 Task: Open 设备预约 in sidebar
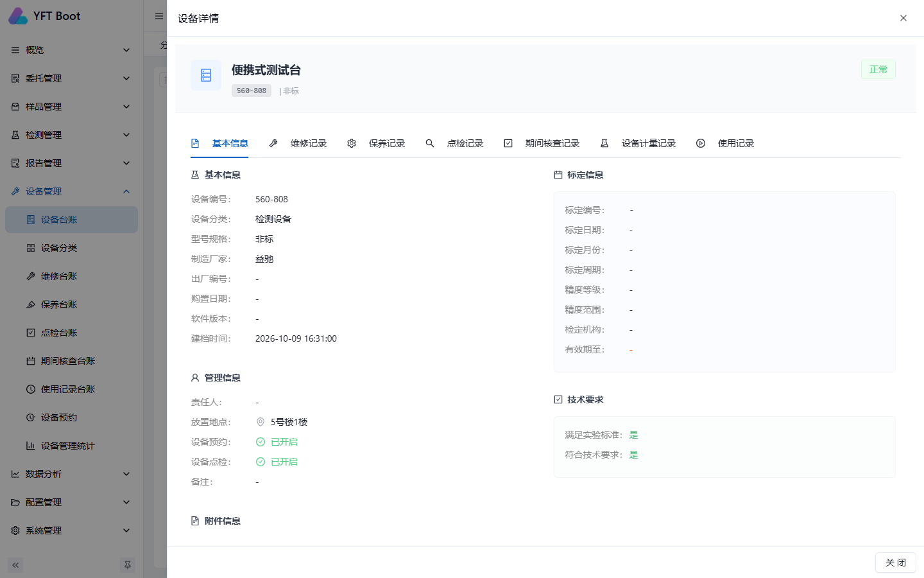coord(71,417)
